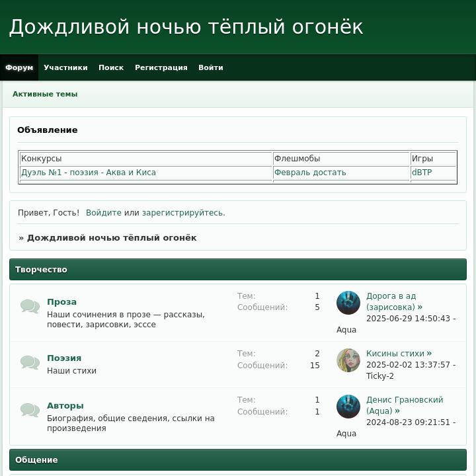This screenshot has height=476, width=476.
Task: Click the speech bubble icon beside Авторы
Action: (30, 411)
